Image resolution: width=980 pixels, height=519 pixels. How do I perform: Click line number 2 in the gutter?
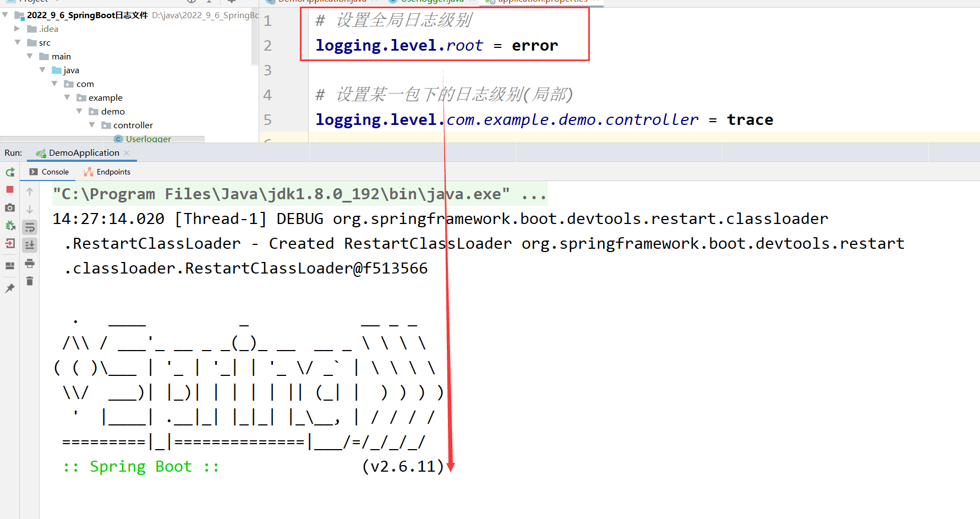pyautogui.click(x=268, y=46)
